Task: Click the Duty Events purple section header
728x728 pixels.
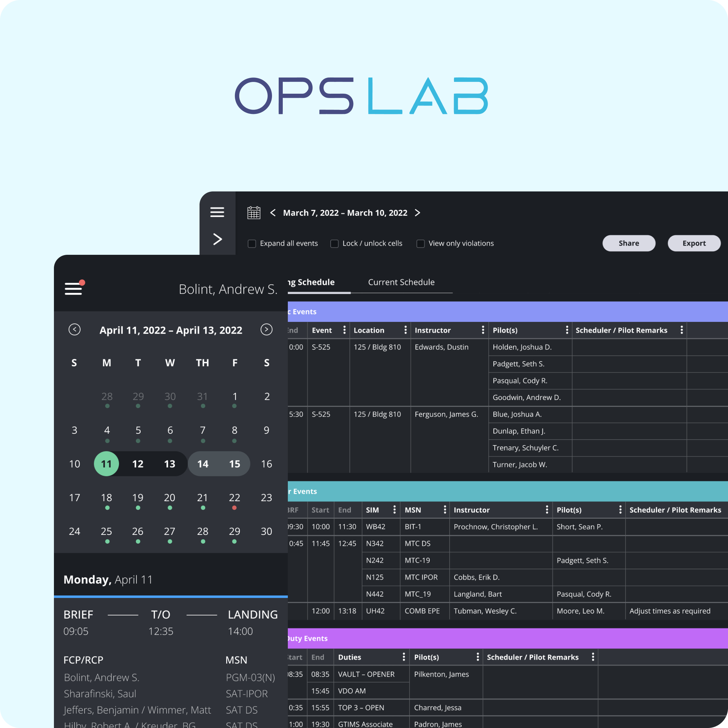Action: click(x=508, y=638)
